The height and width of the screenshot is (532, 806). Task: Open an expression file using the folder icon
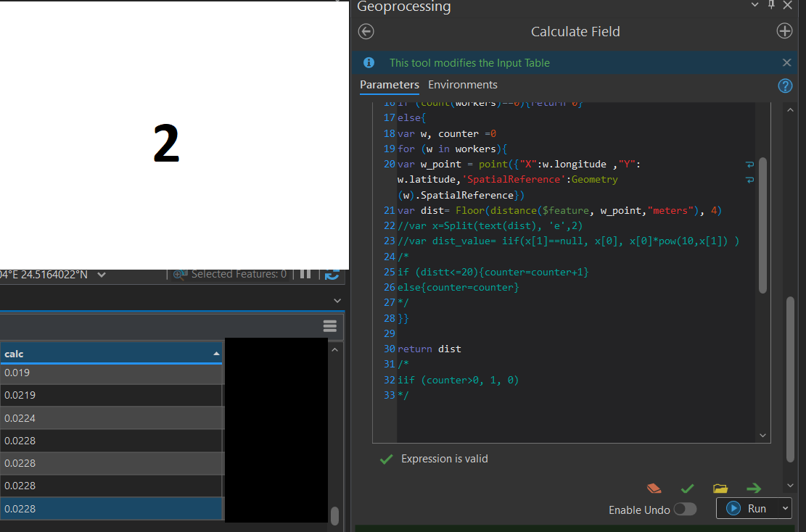click(x=720, y=489)
